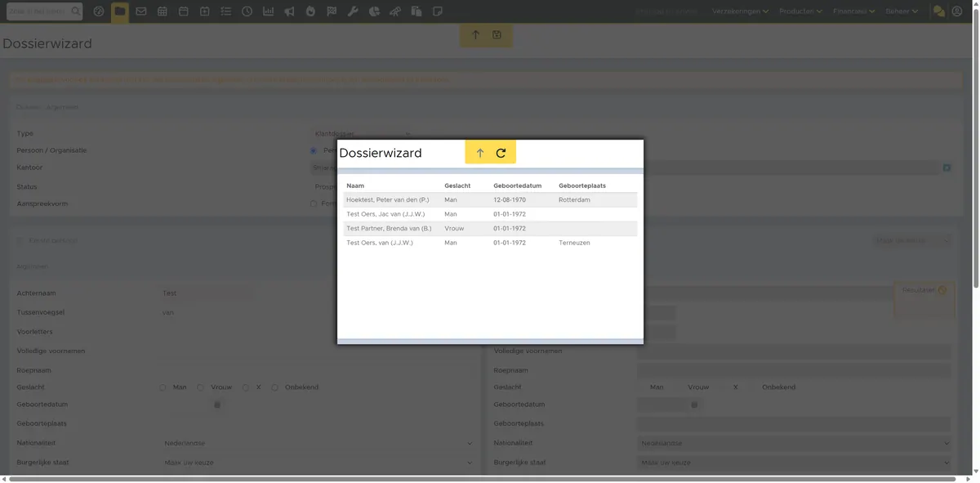Viewport: 980px width, 483px height.
Task: Click the Achternaam field containing 'Test'
Action: tap(208, 293)
